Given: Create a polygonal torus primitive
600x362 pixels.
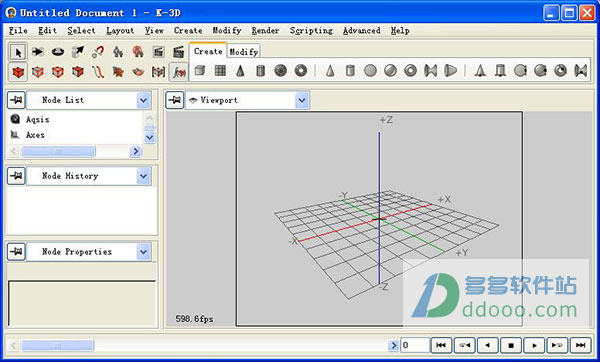Looking at the screenshot, I should tap(301, 71).
